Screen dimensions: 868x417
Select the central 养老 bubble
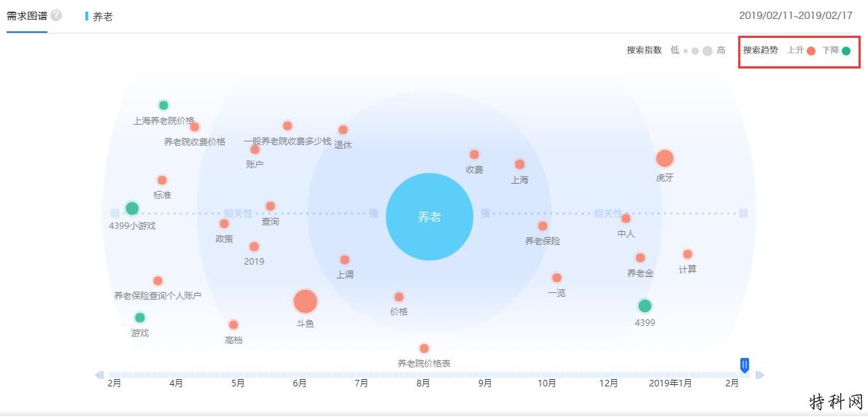[x=430, y=217]
